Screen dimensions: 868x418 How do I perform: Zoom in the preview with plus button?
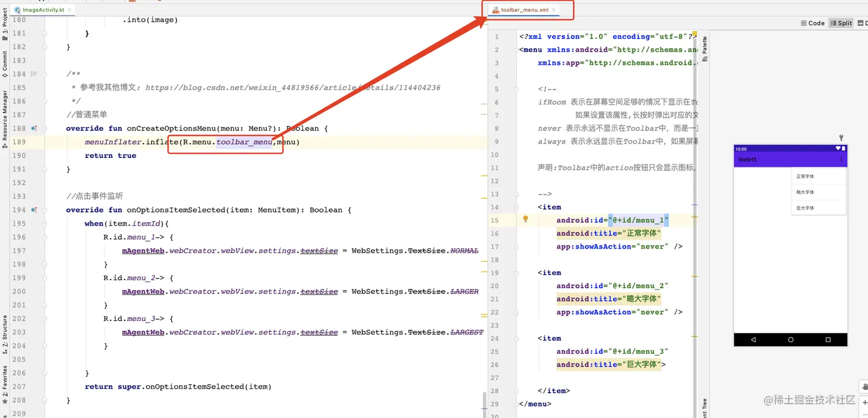coord(864,402)
